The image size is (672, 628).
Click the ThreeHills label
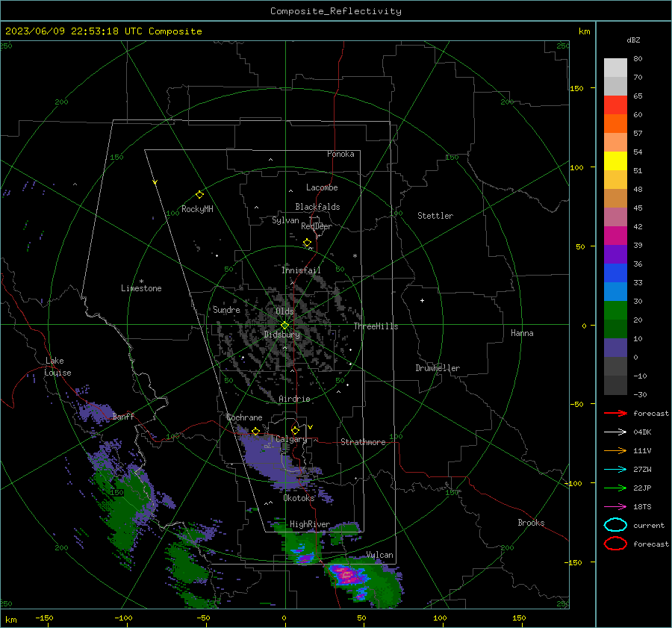pyautogui.click(x=376, y=326)
